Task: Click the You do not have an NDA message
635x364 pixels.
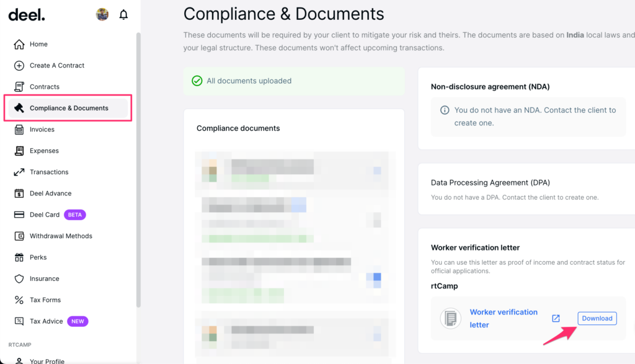Action: click(535, 117)
